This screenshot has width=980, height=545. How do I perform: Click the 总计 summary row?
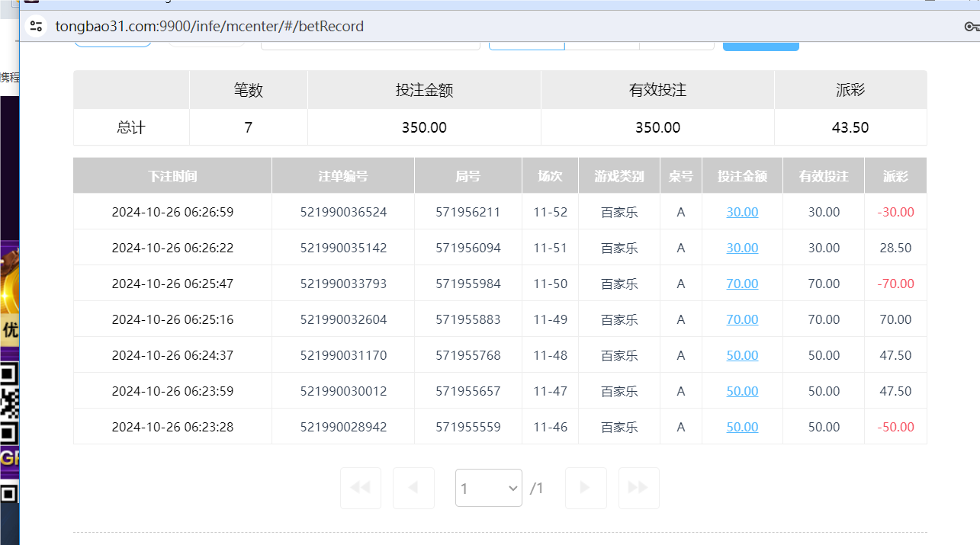click(x=130, y=127)
